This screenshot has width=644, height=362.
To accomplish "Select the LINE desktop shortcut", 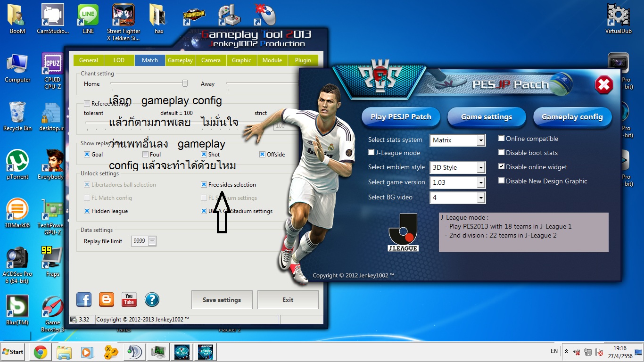I will click(x=88, y=19).
